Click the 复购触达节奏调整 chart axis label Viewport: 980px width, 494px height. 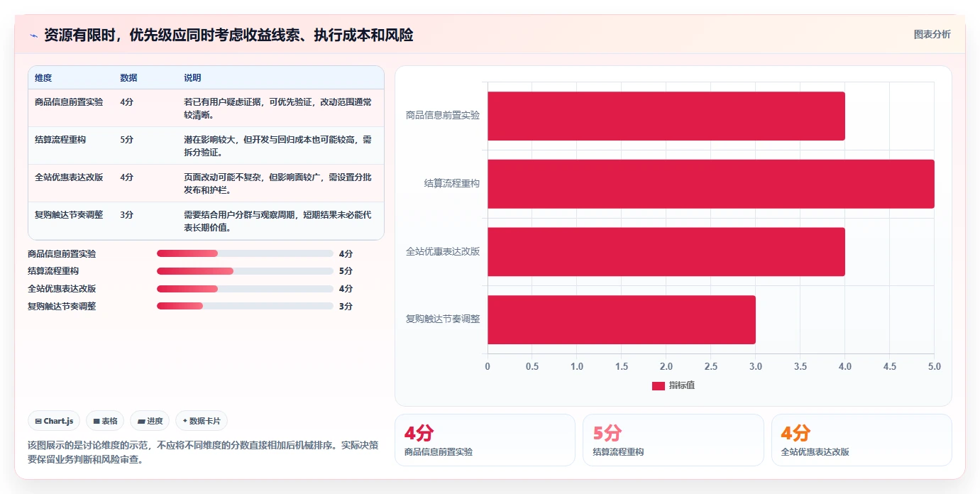pos(443,319)
